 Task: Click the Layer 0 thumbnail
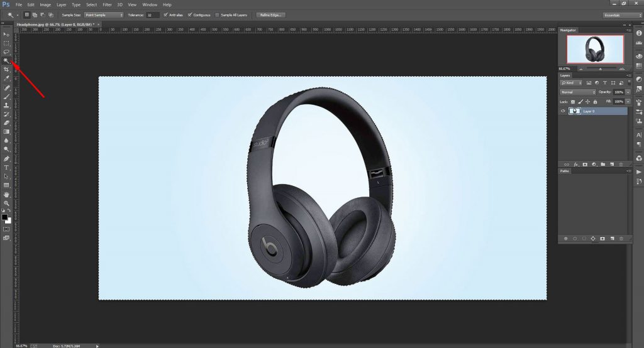coord(575,111)
